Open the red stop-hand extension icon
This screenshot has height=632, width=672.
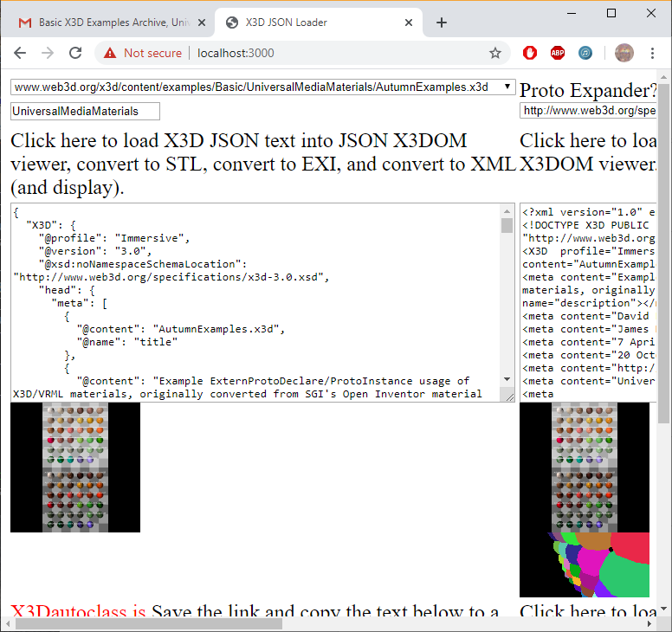[530, 53]
